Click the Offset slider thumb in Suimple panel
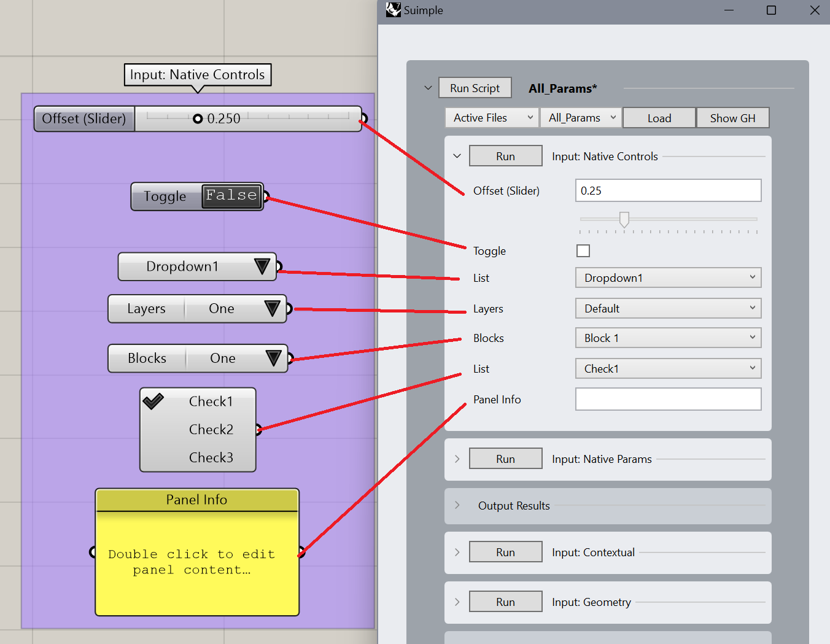 click(x=624, y=219)
